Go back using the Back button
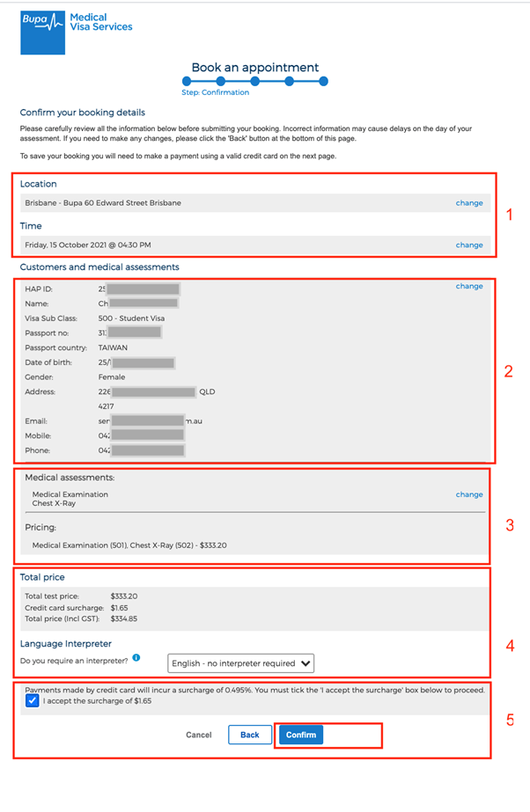This screenshot has height=812, width=530. (x=249, y=735)
